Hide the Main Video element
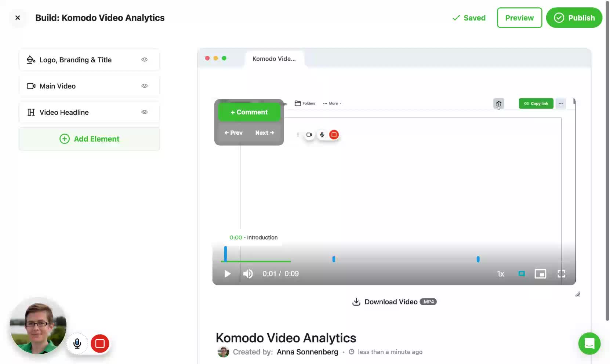 [x=144, y=86]
